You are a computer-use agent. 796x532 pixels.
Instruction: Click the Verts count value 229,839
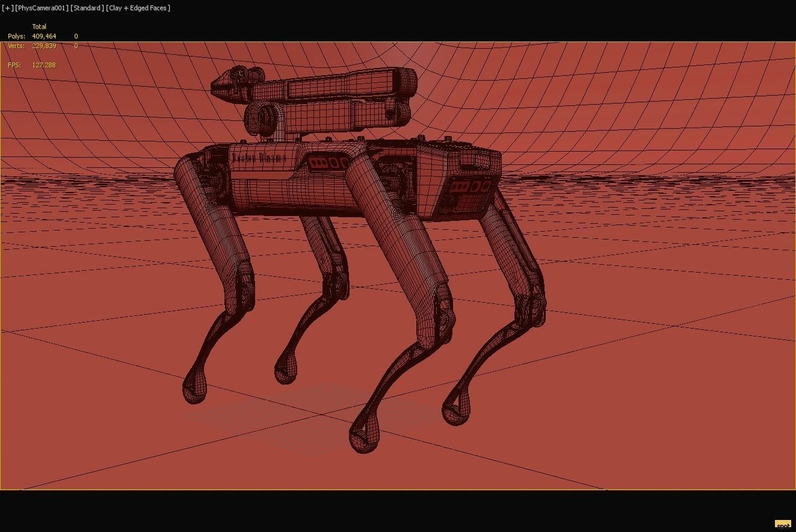coord(44,46)
